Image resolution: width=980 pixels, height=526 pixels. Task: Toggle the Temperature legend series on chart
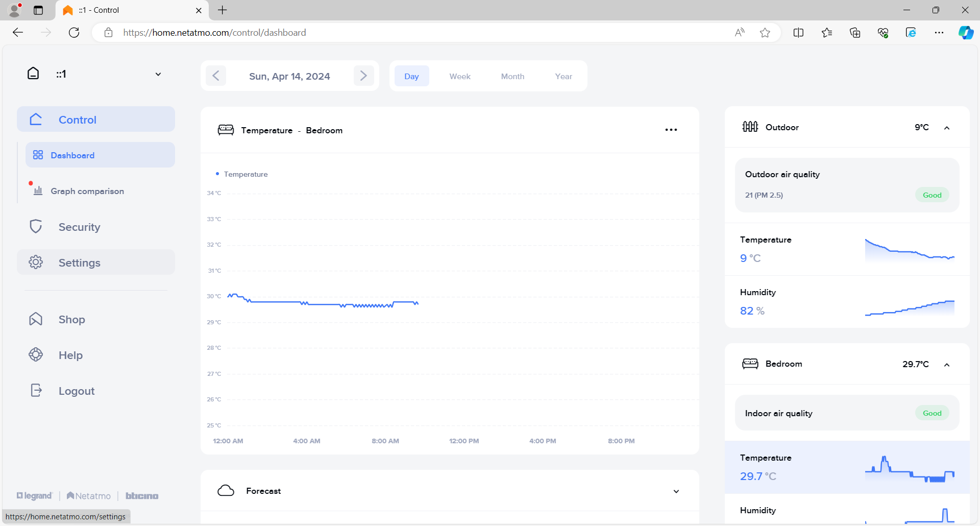242,174
